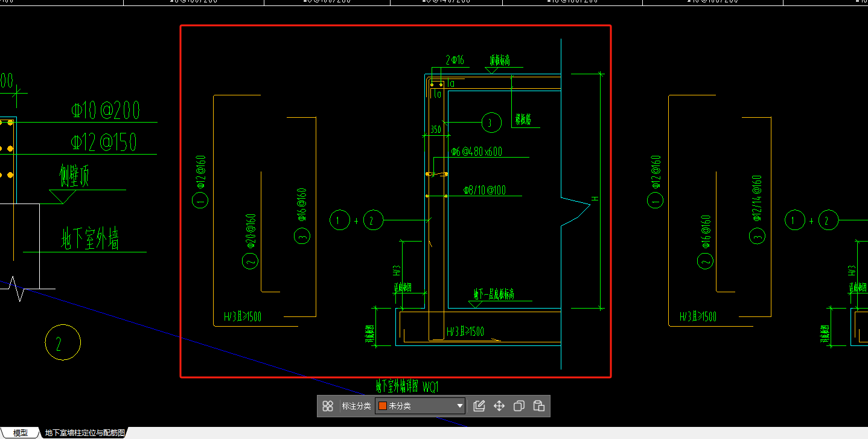
Task: Click the 顶板标高 elevation label
Action: pos(500,60)
